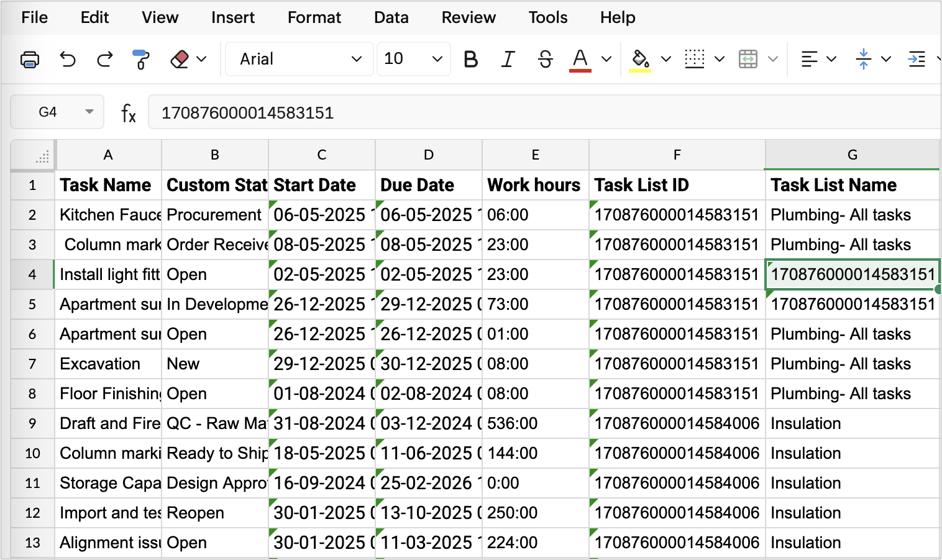Open the Data menu
Image resolution: width=942 pixels, height=560 pixels.
(391, 17)
